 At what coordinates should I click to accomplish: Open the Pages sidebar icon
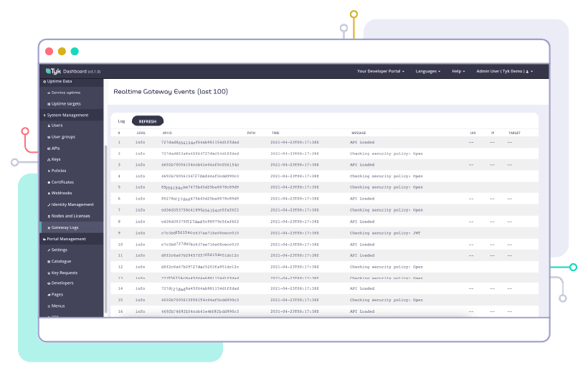click(x=49, y=295)
